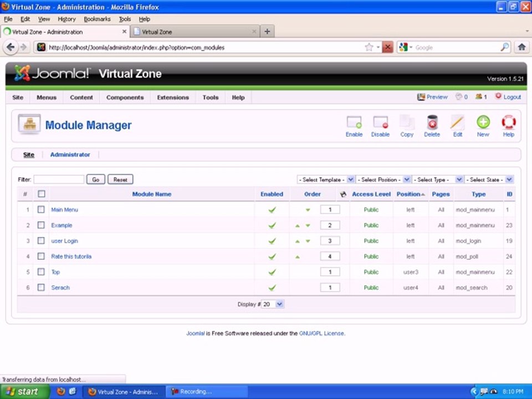The image size is (532, 399).
Task: Toggle enabled checkmark for Top module
Action: click(272, 272)
